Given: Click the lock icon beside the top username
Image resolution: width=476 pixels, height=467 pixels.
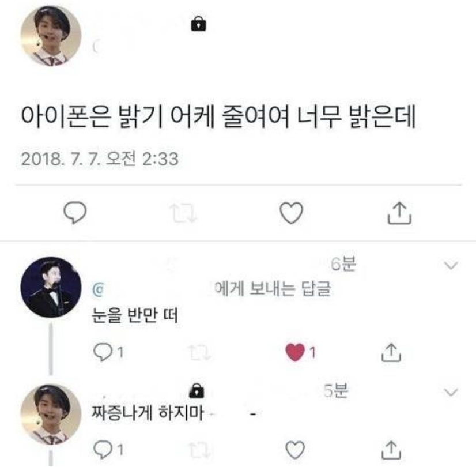Looking at the screenshot, I should (199, 24).
